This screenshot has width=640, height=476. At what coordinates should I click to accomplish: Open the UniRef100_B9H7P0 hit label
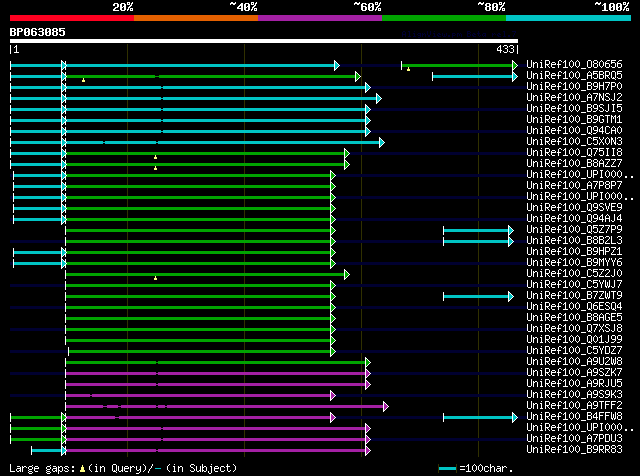tap(574, 86)
